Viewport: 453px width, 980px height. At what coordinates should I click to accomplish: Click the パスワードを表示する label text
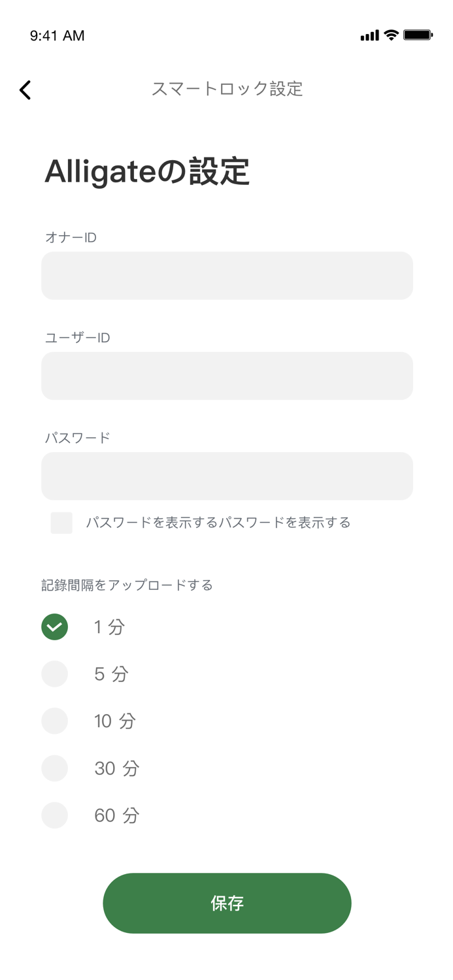point(218,523)
